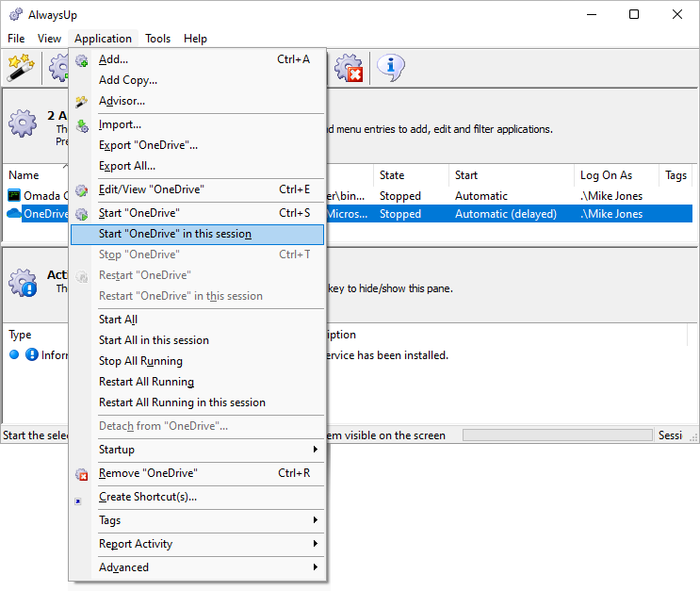
Task: Click the Omada row's Automatic start cell
Action: (x=481, y=196)
